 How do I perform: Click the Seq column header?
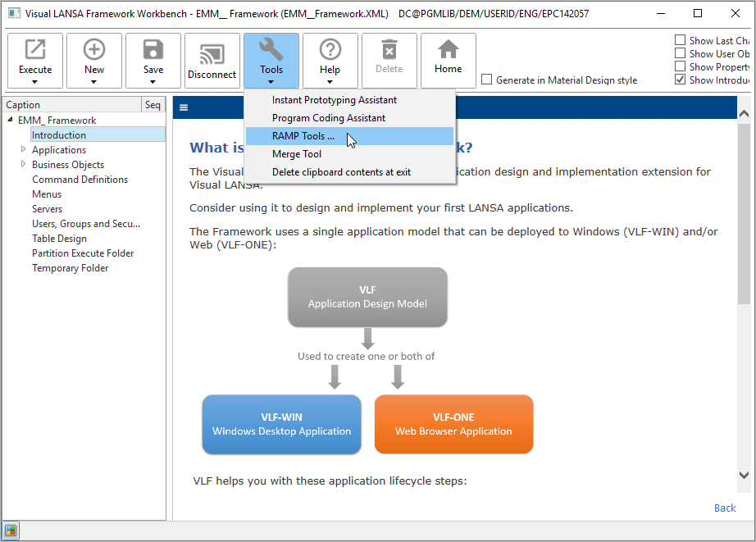coord(153,105)
